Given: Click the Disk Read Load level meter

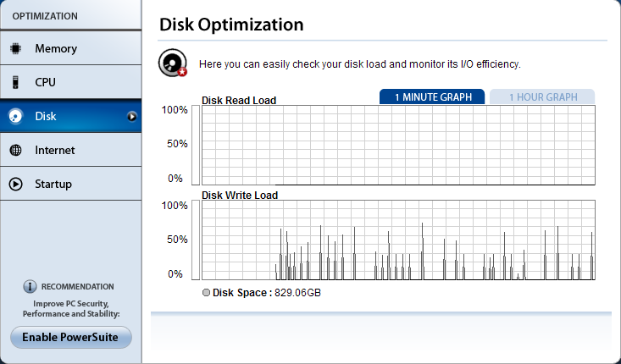Looking at the screenshot, I should pyautogui.click(x=197, y=144).
